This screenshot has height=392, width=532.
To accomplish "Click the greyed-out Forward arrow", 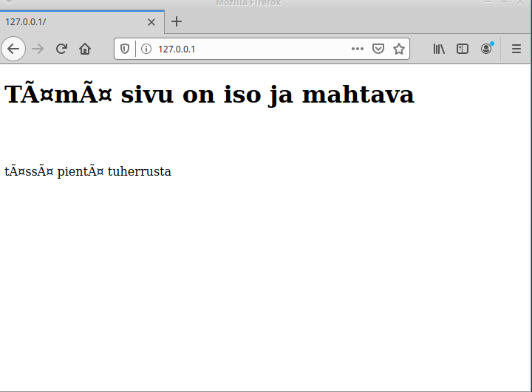I will pos(38,49).
